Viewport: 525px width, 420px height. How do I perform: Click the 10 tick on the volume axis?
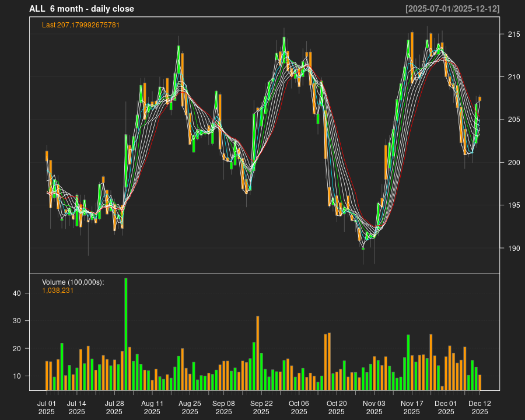coord(17,376)
